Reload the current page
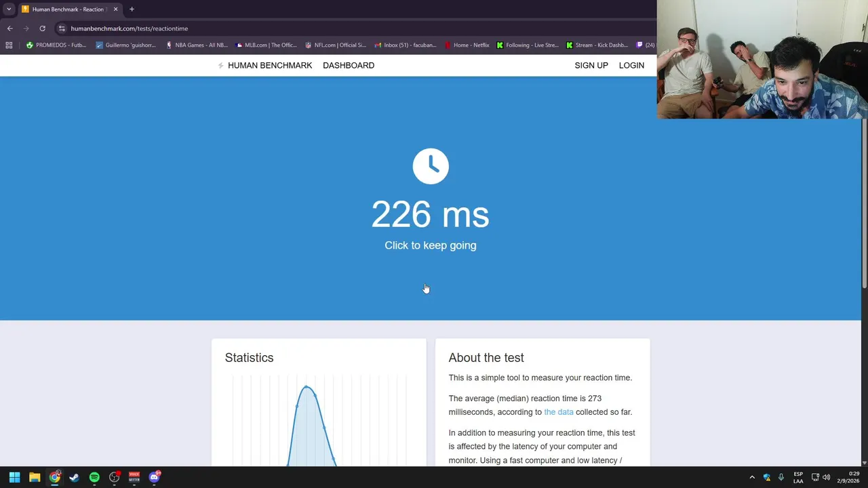 (x=42, y=28)
